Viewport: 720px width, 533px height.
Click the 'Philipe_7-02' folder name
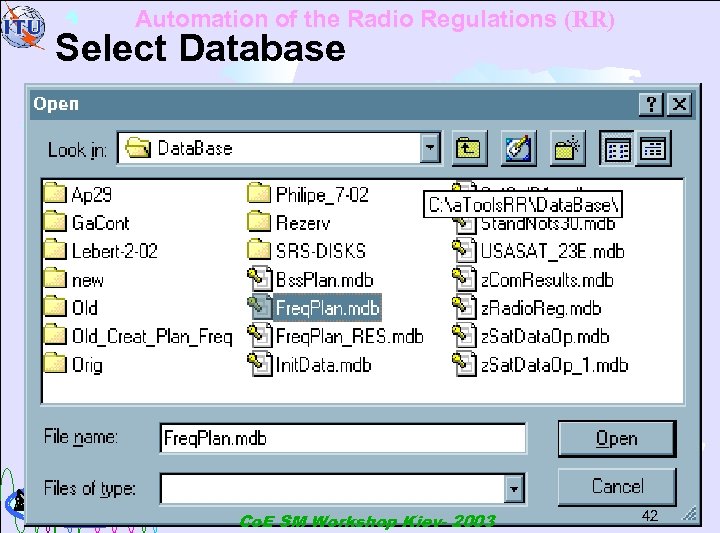coord(322,195)
